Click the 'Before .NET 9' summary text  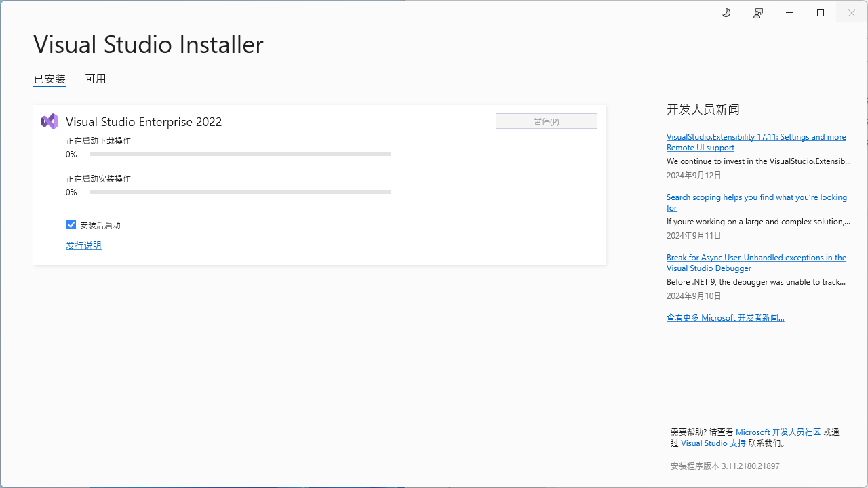[x=756, y=282]
